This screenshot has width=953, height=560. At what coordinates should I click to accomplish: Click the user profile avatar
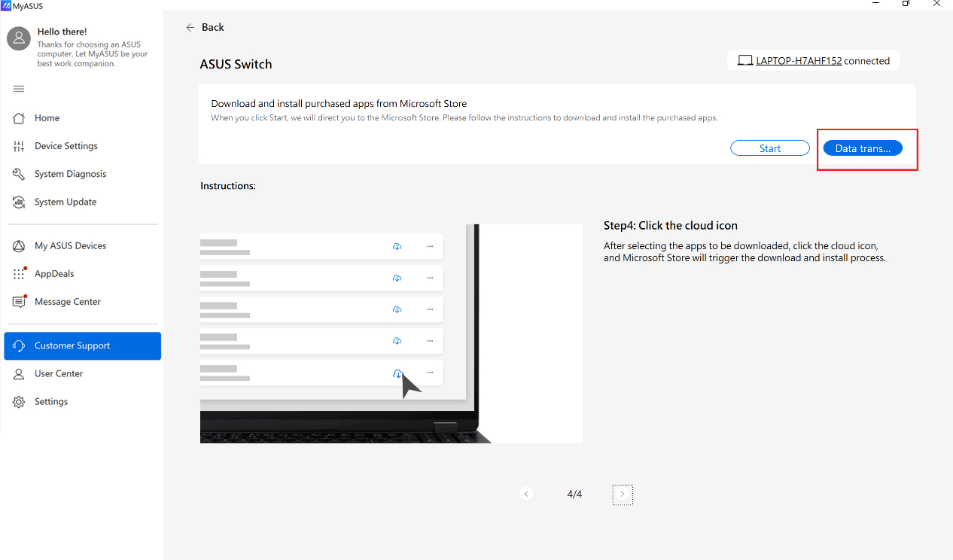click(x=19, y=38)
